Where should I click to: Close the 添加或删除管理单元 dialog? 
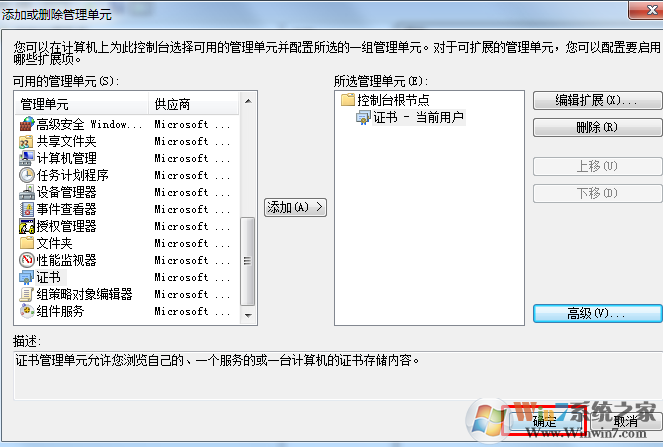(647, 10)
